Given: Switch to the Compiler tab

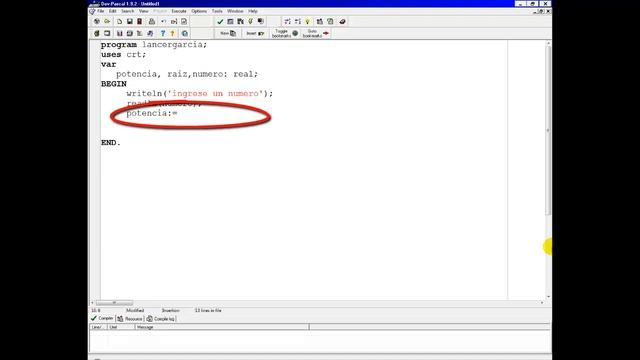Looking at the screenshot, I should pyautogui.click(x=102, y=318).
